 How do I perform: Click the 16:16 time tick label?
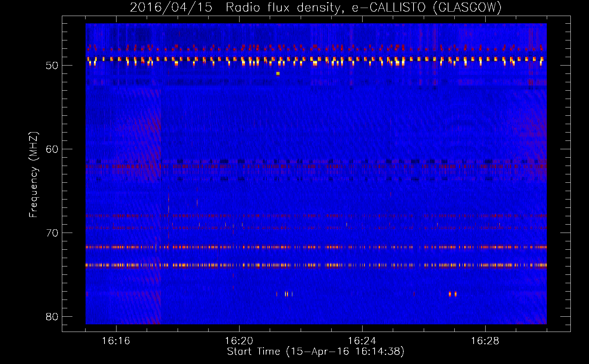click(x=116, y=341)
